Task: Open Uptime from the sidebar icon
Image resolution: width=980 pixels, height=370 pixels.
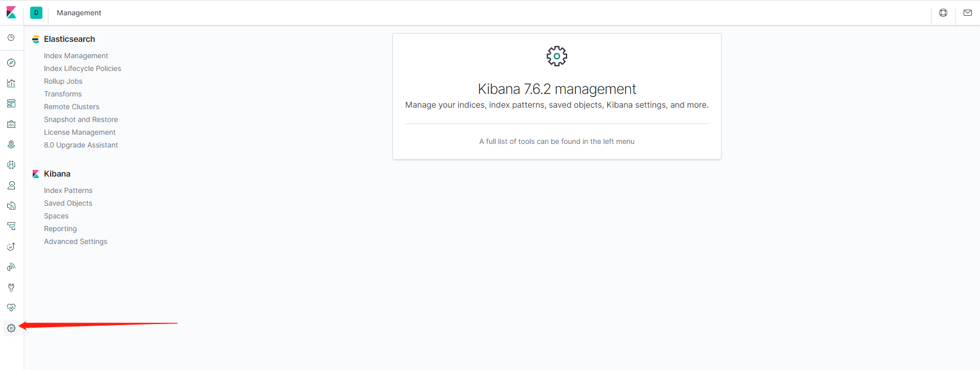Action: click(11, 246)
